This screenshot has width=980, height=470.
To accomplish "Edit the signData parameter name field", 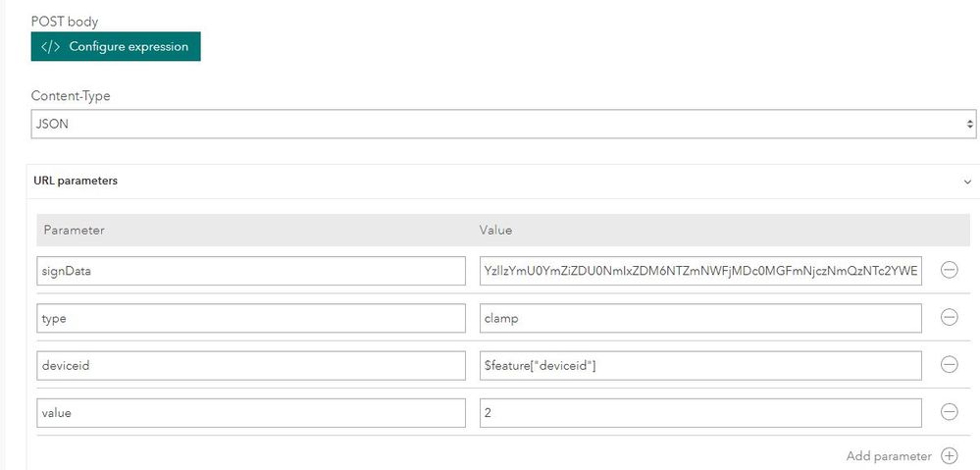I will [x=251, y=271].
